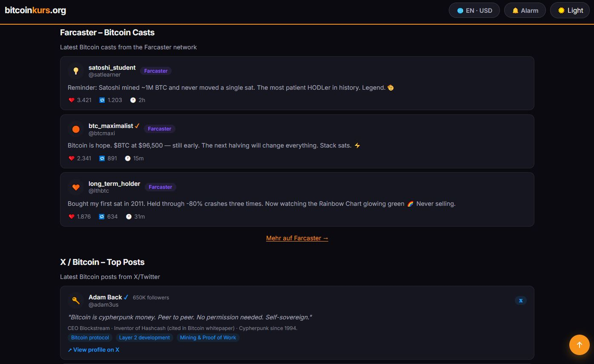The width and height of the screenshot is (594, 364).
Task: Click the X badge on Adam Back's post
Action: [x=520, y=301]
